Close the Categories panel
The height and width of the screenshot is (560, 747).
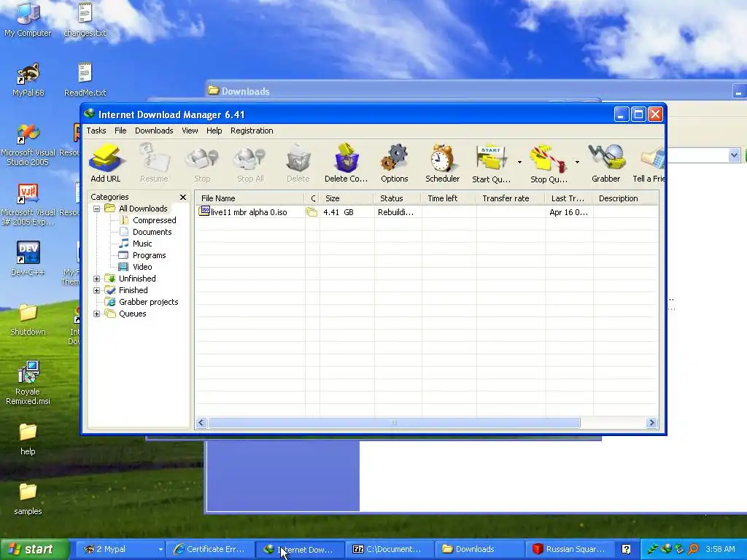point(183,197)
